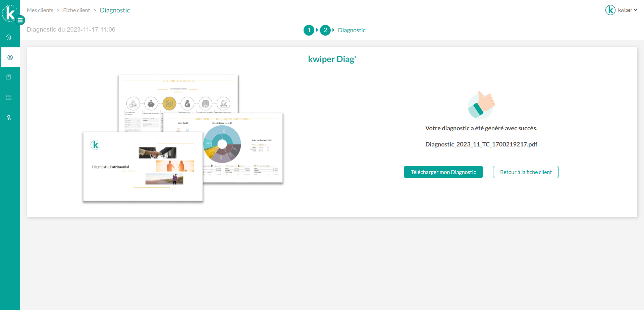This screenshot has width=644, height=310.
Task: Click the Diagnostic breadcrumb
Action: pos(115,10)
